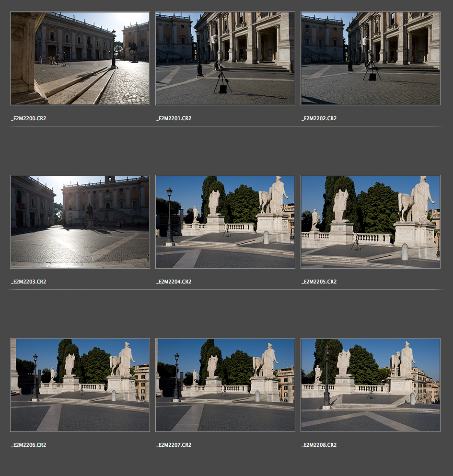The image size is (453, 476).
Task: Select the _E2M2204.CR2 statue photo thumbnail
Action: (225, 222)
